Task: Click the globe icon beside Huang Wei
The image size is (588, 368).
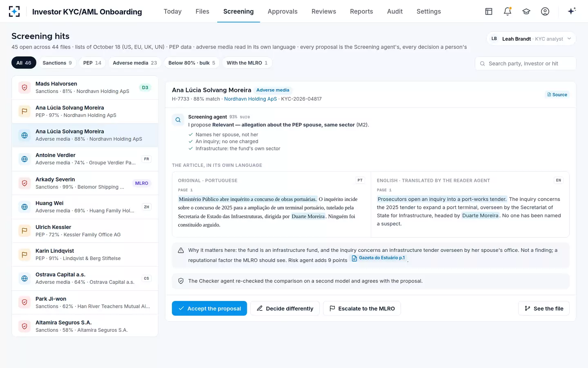Action: (x=24, y=207)
